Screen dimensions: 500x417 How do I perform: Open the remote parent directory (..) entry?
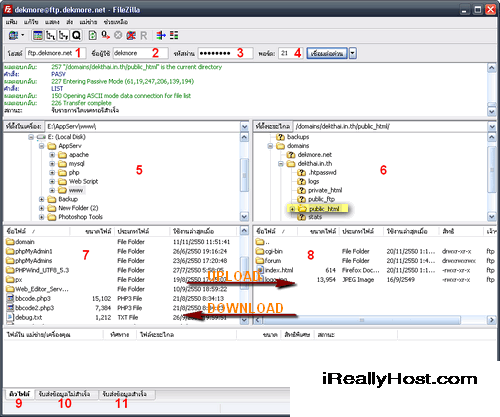pos(263,242)
